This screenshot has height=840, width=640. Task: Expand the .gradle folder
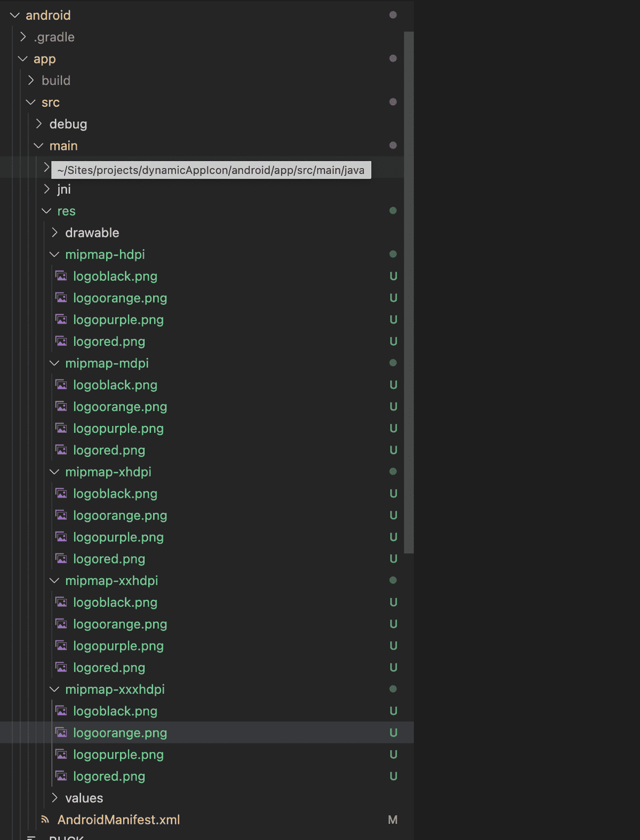point(23,37)
